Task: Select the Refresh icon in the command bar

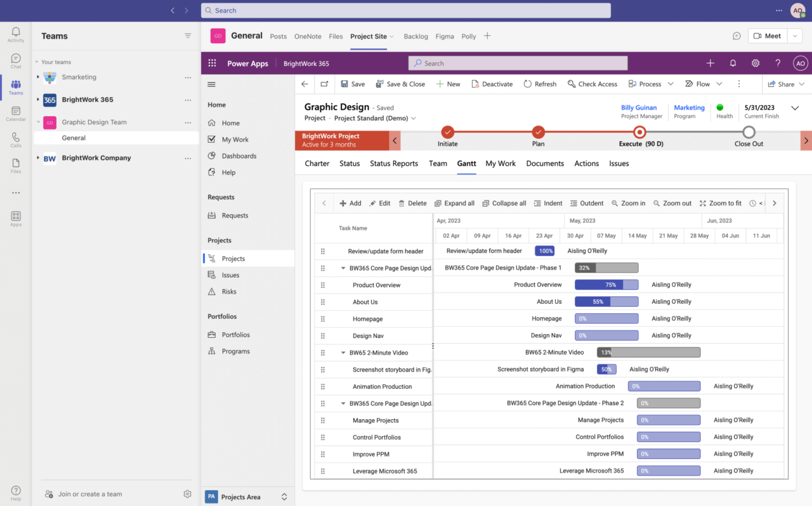Action: tap(540, 84)
